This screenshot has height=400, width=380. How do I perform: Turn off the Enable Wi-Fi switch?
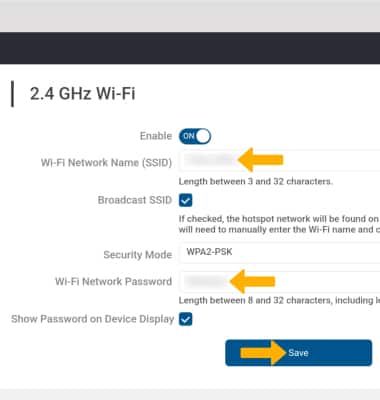click(x=195, y=136)
